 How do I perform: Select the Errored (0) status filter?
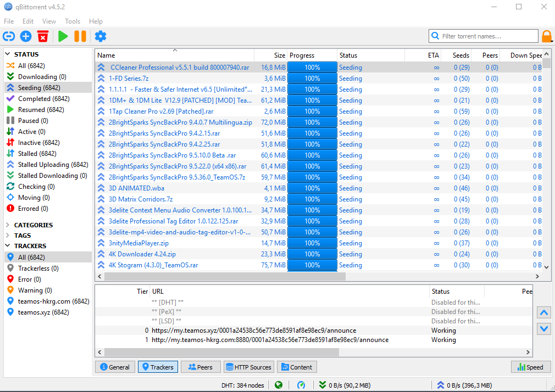point(48,208)
